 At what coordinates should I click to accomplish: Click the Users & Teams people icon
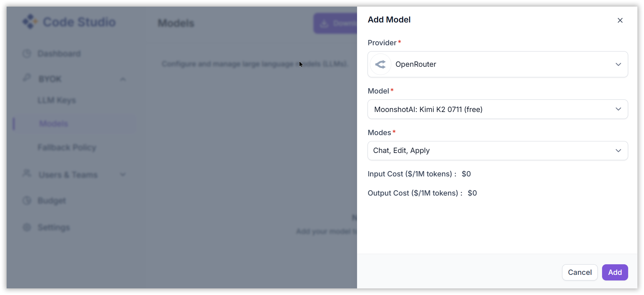pyautogui.click(x=27, y=174)
